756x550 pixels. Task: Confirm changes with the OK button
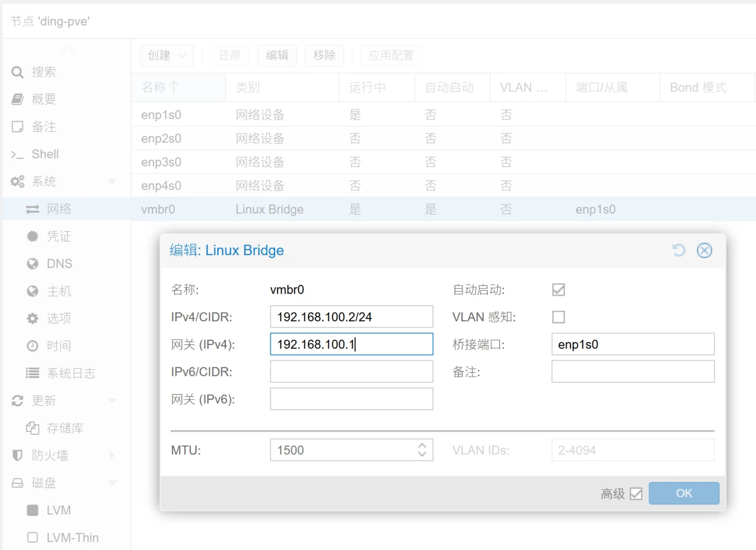[683, 493]
